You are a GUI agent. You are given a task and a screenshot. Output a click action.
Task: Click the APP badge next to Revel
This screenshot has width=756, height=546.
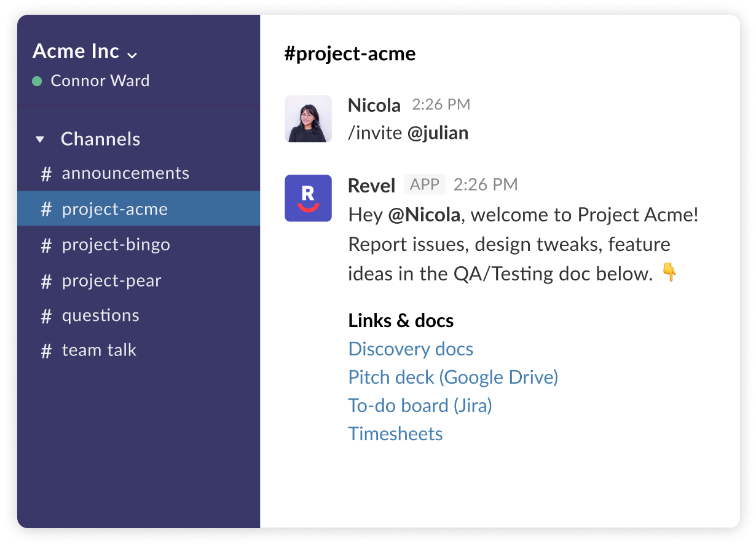click(425, 184)
